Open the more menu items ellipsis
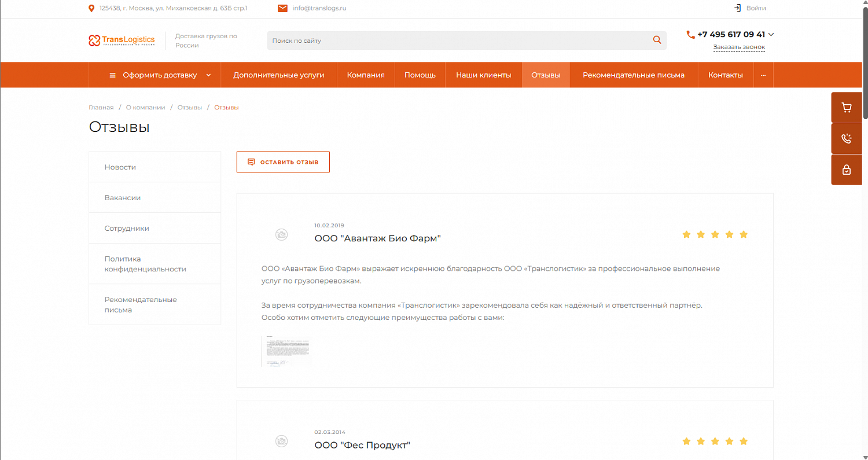Image resolution: width=868 pixels, height=460 pixels. [763, 75]
